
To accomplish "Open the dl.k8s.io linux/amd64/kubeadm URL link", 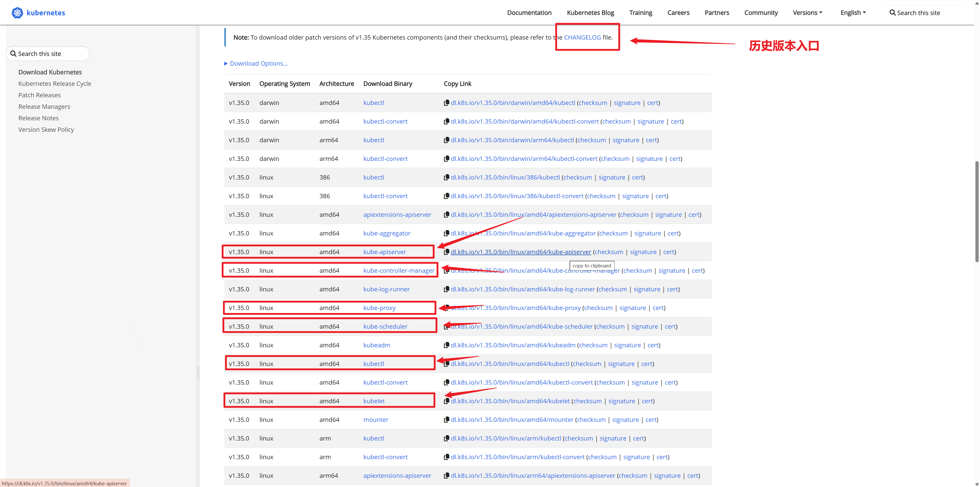I will pyautogui.click(x=513, y=345).
